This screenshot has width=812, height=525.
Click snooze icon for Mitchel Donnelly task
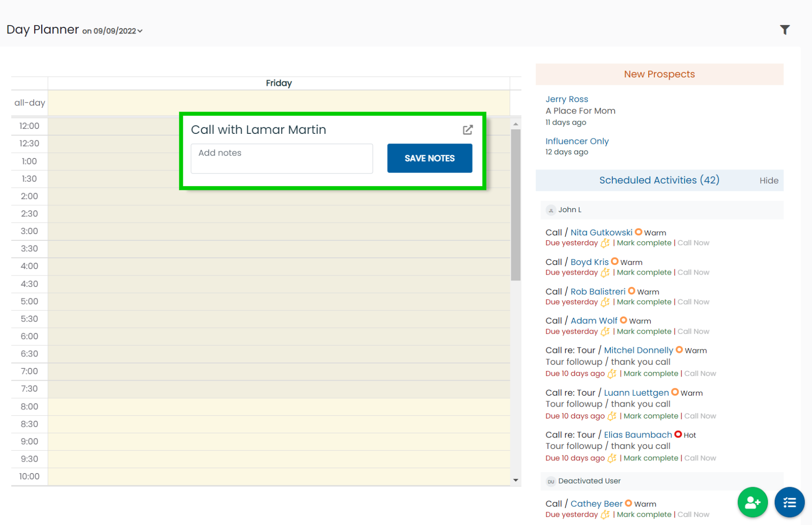click(x=612, y=374)
